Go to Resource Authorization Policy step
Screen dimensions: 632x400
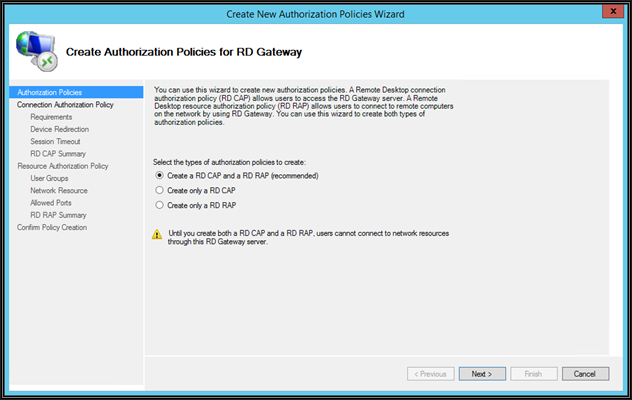(63, 166)
